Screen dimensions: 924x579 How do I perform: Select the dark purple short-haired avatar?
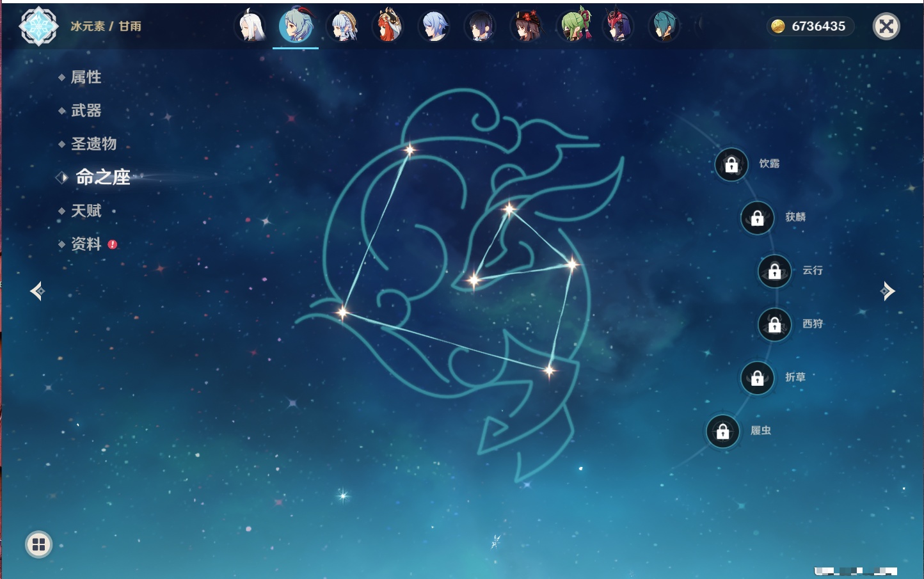click(x=480, y=26)
